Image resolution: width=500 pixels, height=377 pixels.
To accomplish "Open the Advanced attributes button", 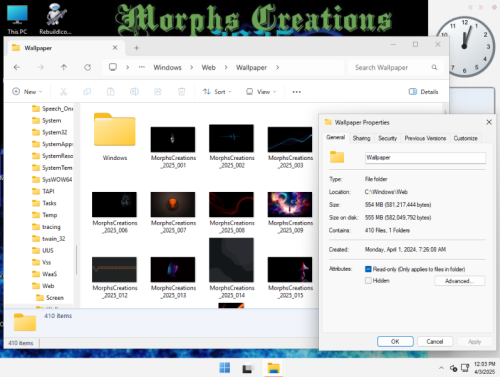I will (x=459, y=281).
